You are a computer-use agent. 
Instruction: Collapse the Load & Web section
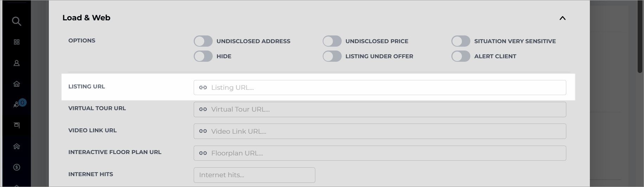[562, 18]
